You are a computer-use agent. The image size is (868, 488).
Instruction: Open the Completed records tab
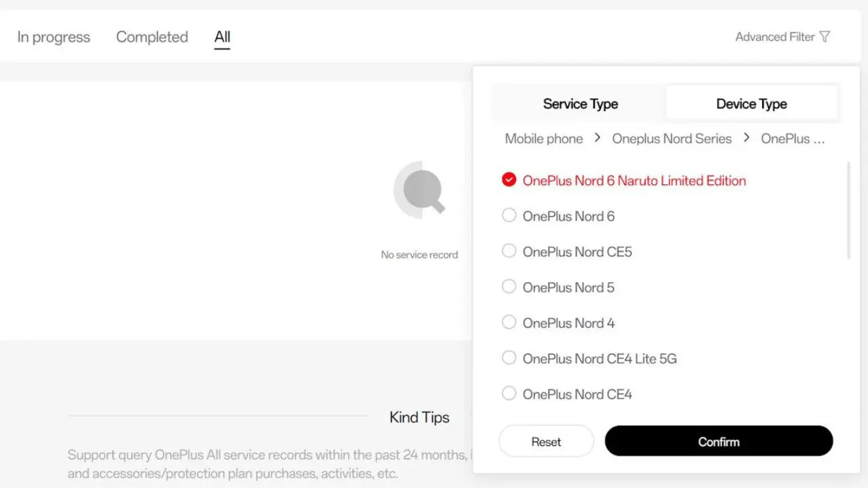(x=152, y=37)
